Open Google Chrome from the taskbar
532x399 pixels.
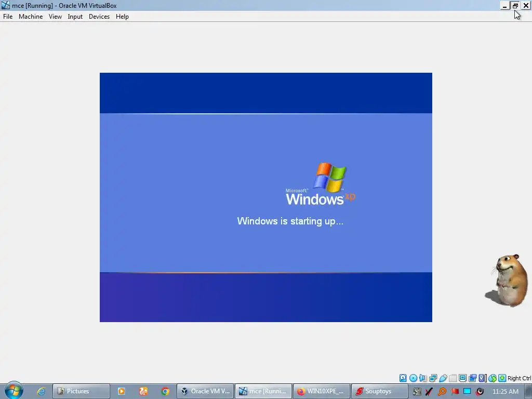[x=165, y=391]
